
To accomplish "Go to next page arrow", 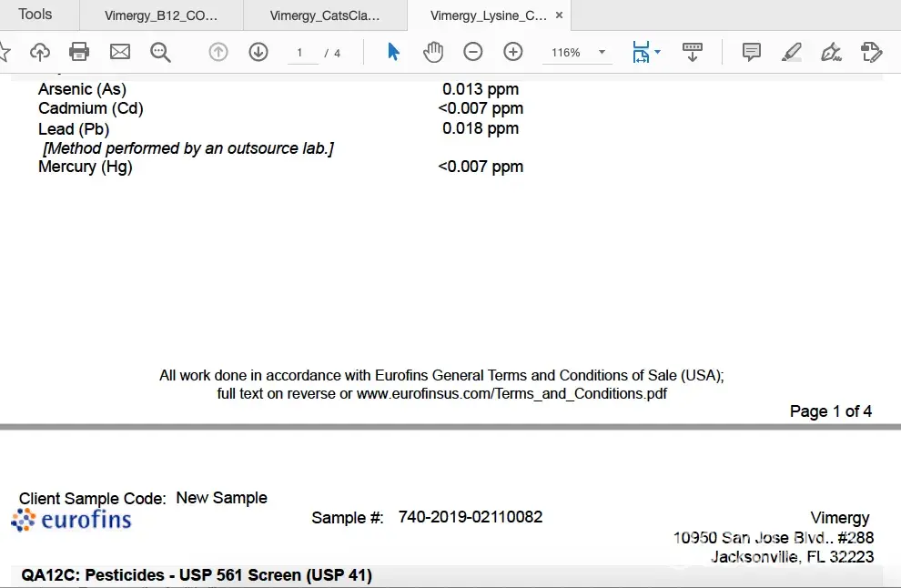I will tap(258, 52).
